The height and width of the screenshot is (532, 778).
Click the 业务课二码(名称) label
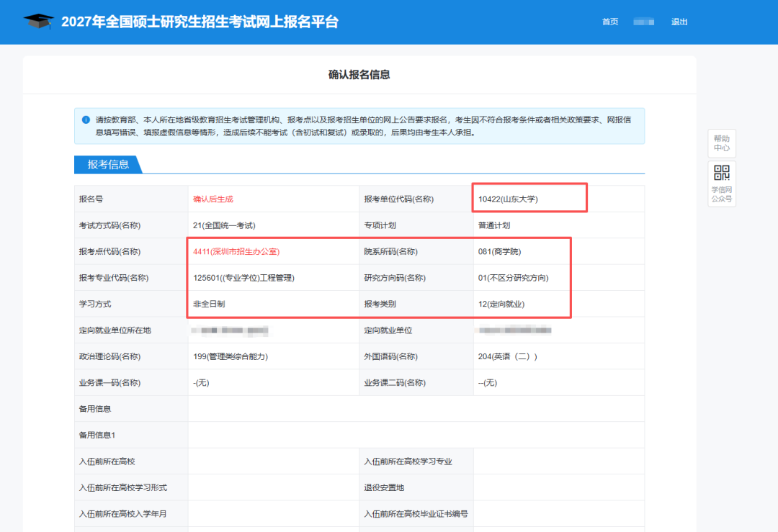tap(395, 383)
